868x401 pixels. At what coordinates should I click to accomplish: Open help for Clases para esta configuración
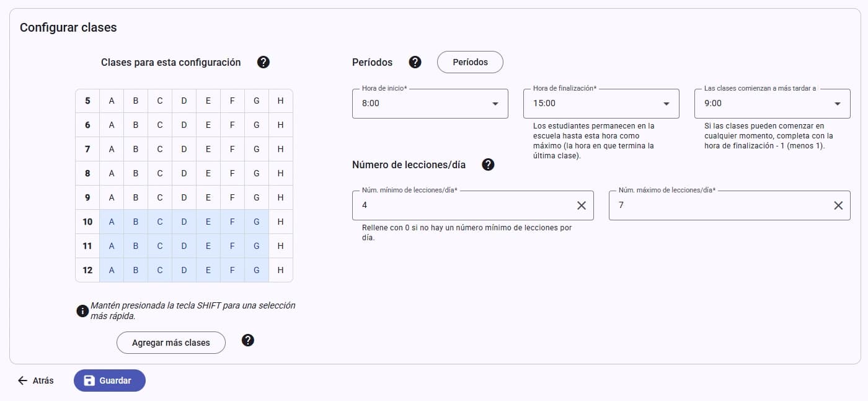[263, 62]
